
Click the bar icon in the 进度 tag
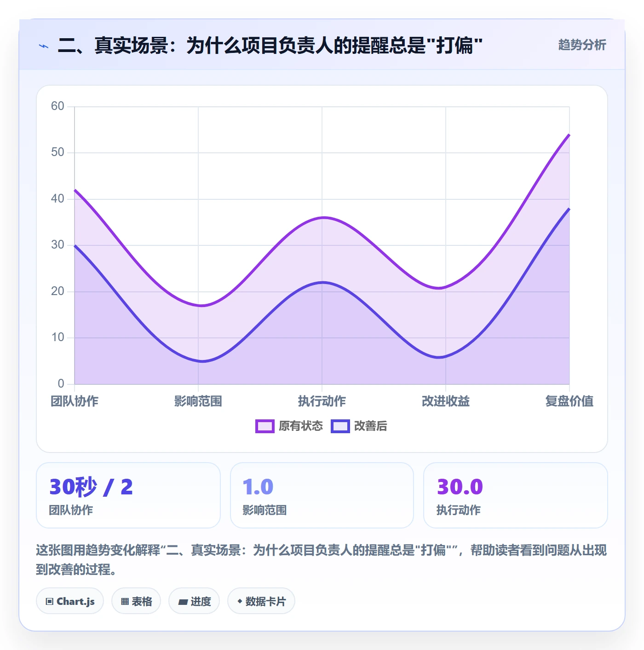[x=183, y=602]
